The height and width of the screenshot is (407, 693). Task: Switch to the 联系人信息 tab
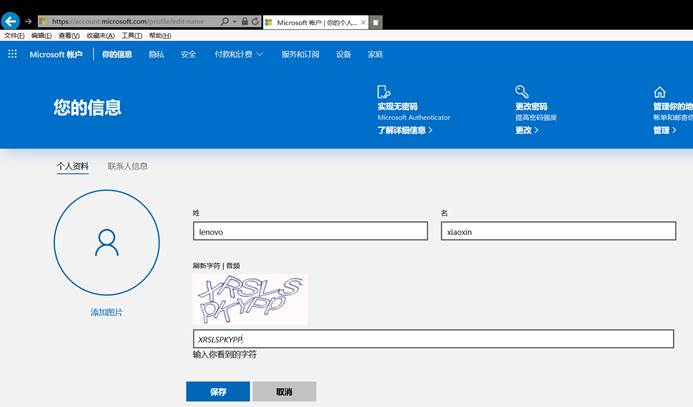tap(128, 166)
